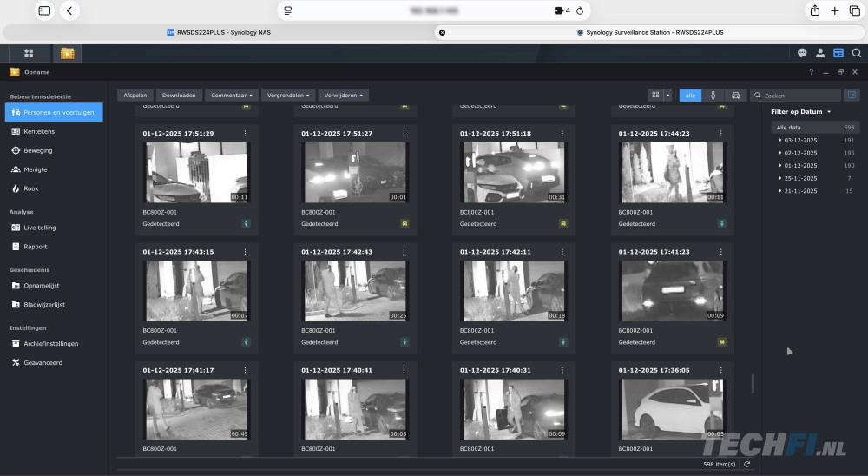Open options menu for 17:42:43 recording
The image size is (868, 476).
[x=404, y=252]
